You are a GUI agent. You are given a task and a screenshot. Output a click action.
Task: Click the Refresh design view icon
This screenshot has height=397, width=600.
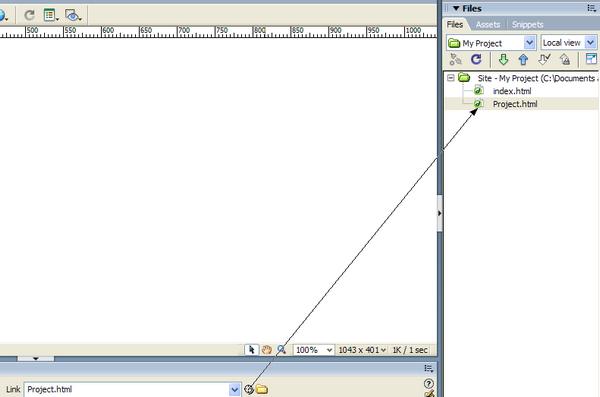(x=29, y=15)
